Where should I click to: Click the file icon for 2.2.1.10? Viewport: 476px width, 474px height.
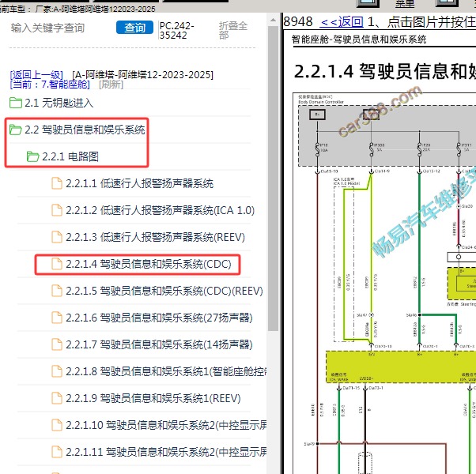tap(57, 425)
